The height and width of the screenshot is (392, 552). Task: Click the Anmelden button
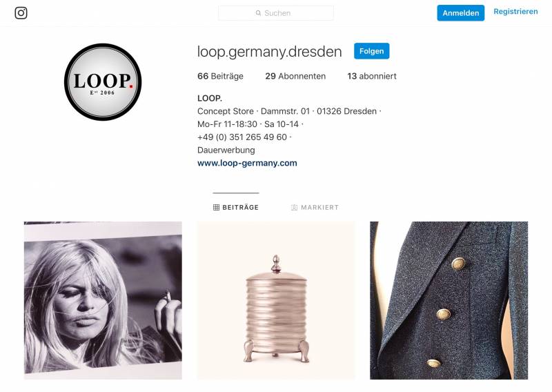tap(460, 13)
